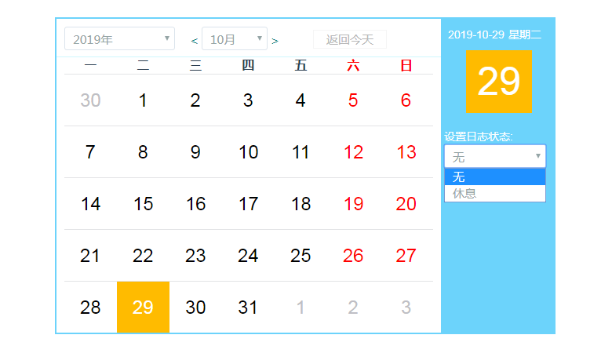The height and width of the screenshot is (364, 612).
Task: Open the 2019年 year dropdown
Action: (119, 38)
